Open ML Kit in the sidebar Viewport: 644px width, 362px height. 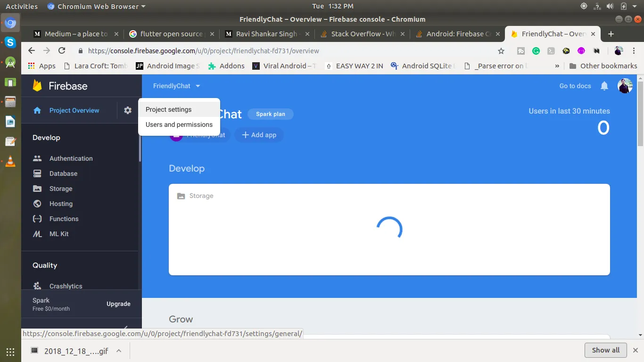click(59, 234)
